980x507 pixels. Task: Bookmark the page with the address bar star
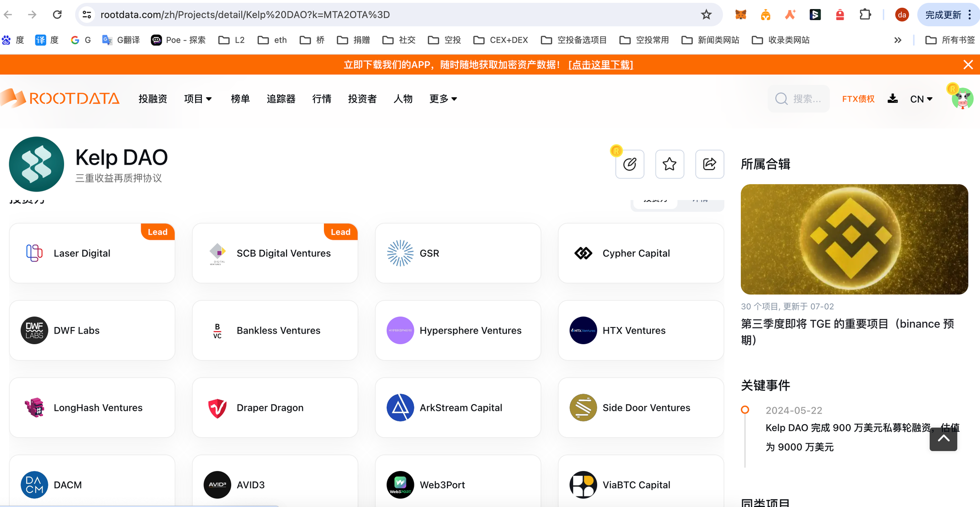pos(706,14)
